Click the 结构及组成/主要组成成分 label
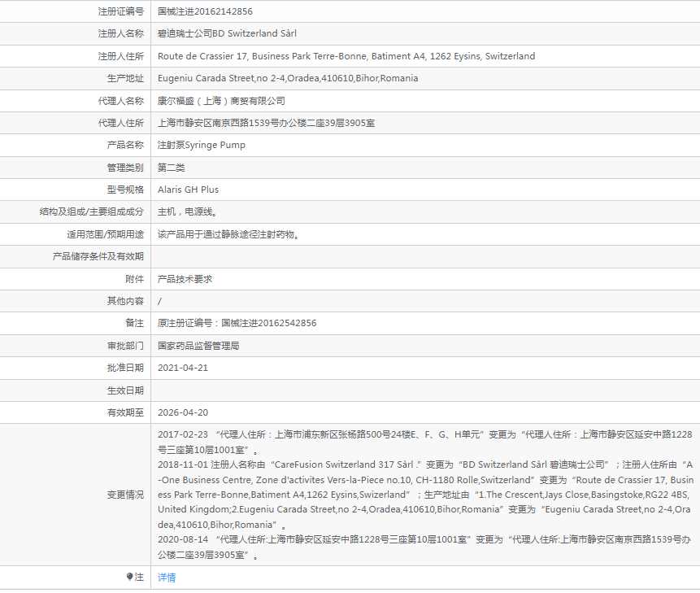The width and height of the screenshot is (700, 593). (x=92, y=211)
